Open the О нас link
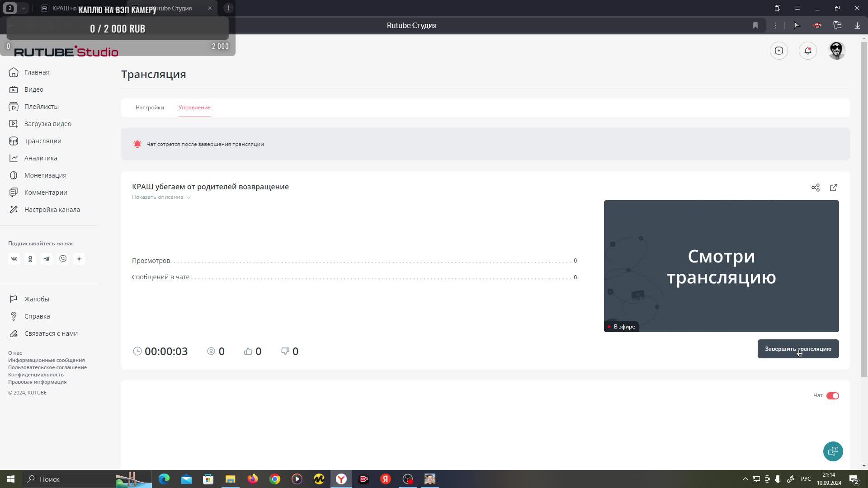The width and height of the screenshot is (868, 488). click(15, 353)
